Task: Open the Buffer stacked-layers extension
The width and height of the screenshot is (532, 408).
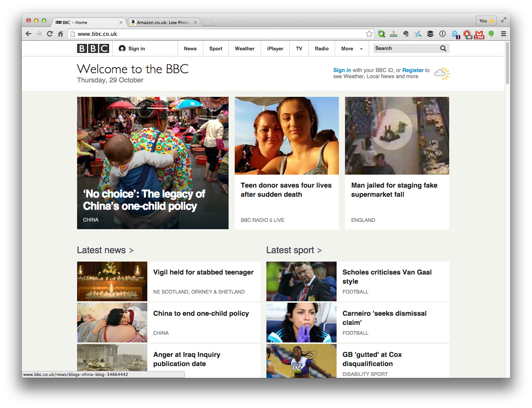Action: pos(430,34)
